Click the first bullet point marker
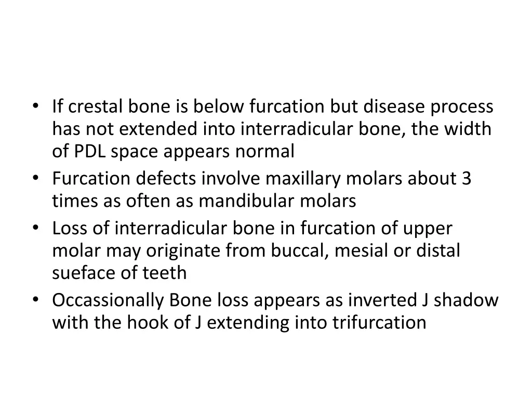This screenshot has width=532, height=399. (35, 107)
